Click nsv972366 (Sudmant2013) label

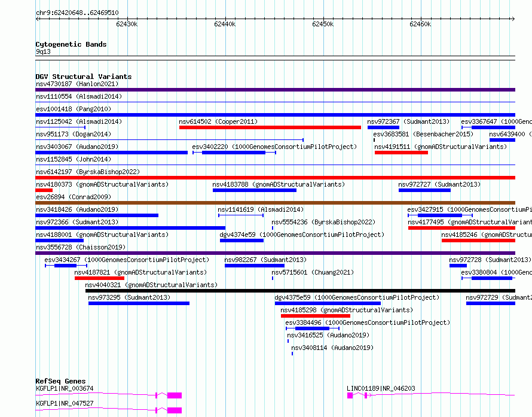(77, 222)
